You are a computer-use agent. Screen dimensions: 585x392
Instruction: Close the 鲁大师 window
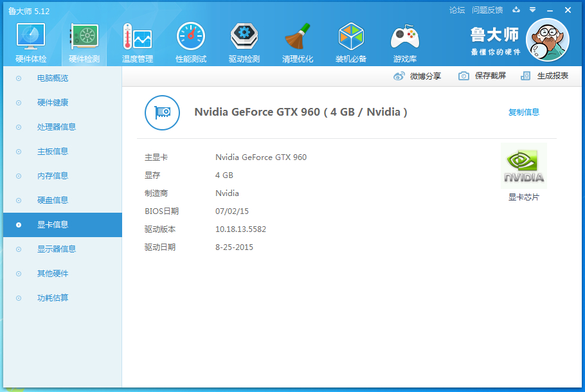[568, 10]
